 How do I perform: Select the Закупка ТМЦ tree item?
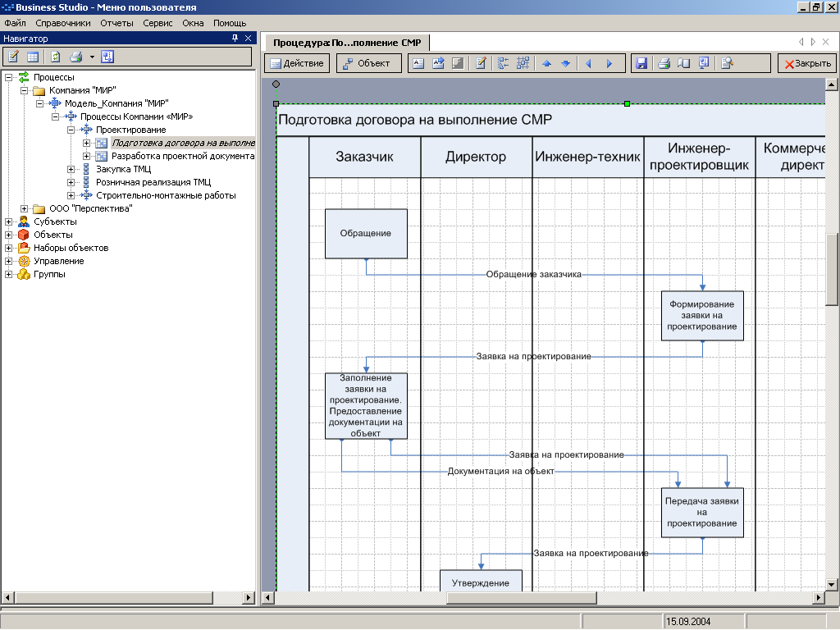click(123, 169)
